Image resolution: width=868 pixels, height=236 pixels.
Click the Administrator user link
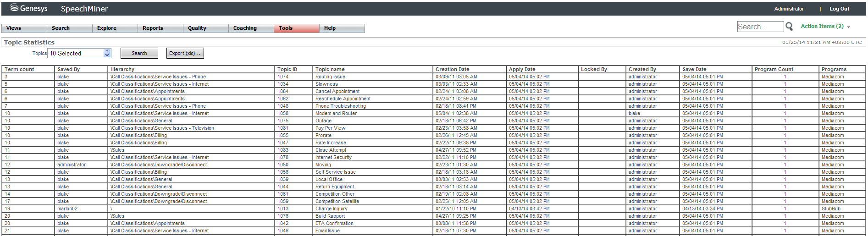click(789, 9)
